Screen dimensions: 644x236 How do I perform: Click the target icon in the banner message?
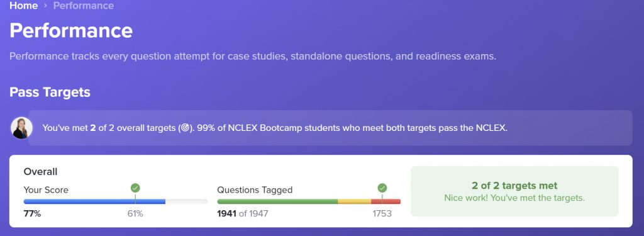[x=185, y=128]
